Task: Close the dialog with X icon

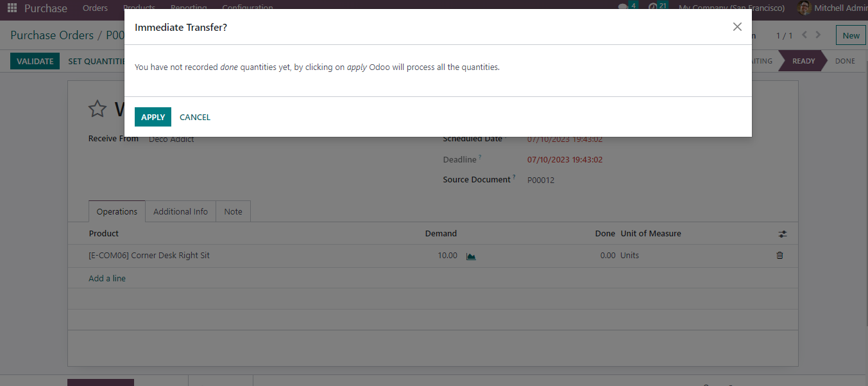Action: pos(737,27)
